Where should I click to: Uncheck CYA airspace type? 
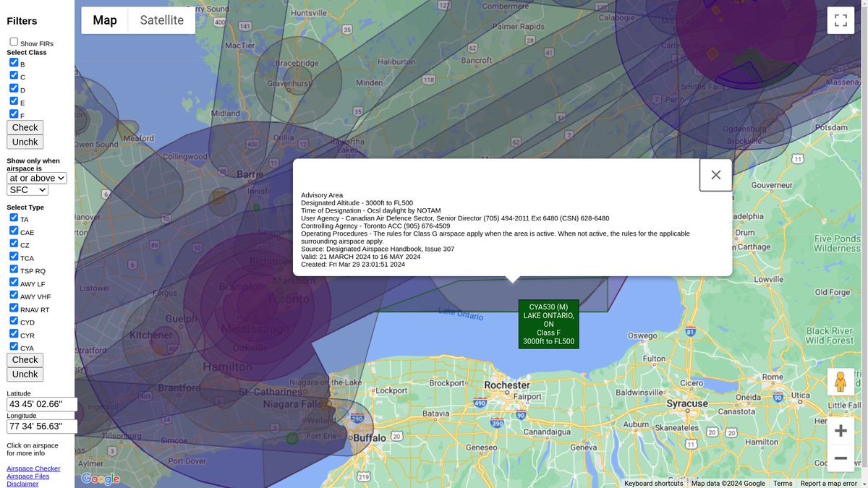tap(14, 346)
